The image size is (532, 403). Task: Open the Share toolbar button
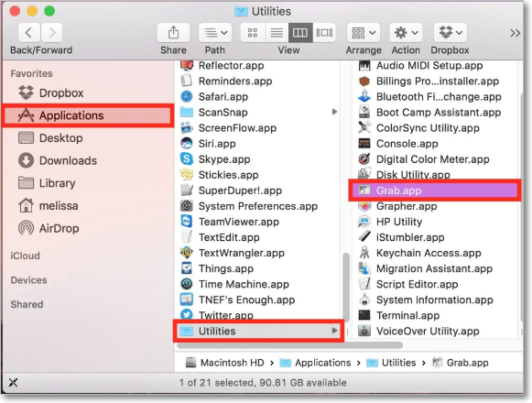coord(173,33)
